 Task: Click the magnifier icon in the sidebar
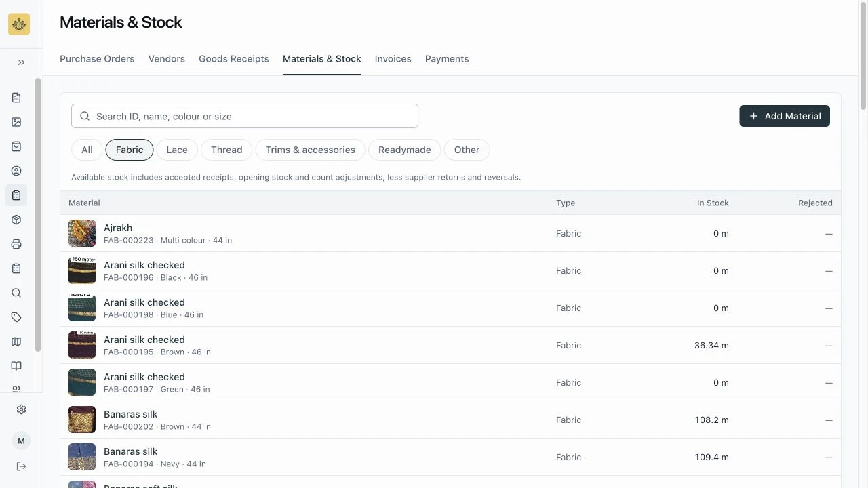coord(16,293)
